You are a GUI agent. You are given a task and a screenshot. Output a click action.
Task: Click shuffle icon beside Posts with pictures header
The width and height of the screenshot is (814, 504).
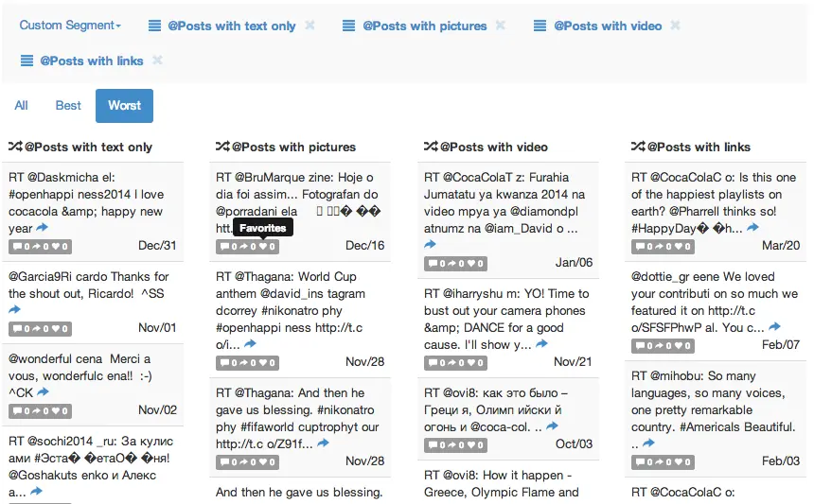[222, 147]
